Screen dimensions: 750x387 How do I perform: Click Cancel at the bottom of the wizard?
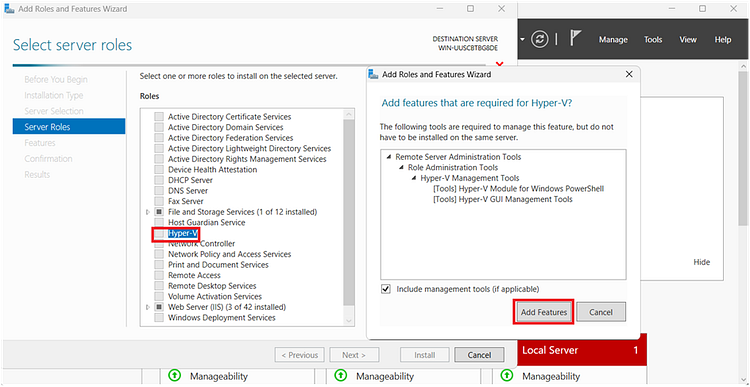[479, 355]
